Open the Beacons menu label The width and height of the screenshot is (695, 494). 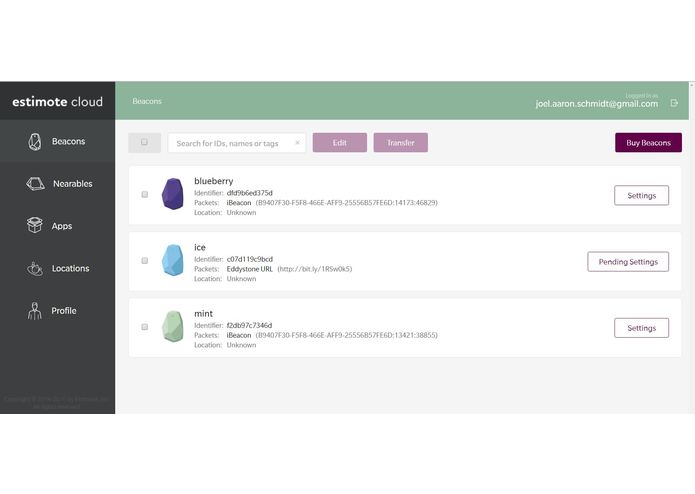point(68,141)
